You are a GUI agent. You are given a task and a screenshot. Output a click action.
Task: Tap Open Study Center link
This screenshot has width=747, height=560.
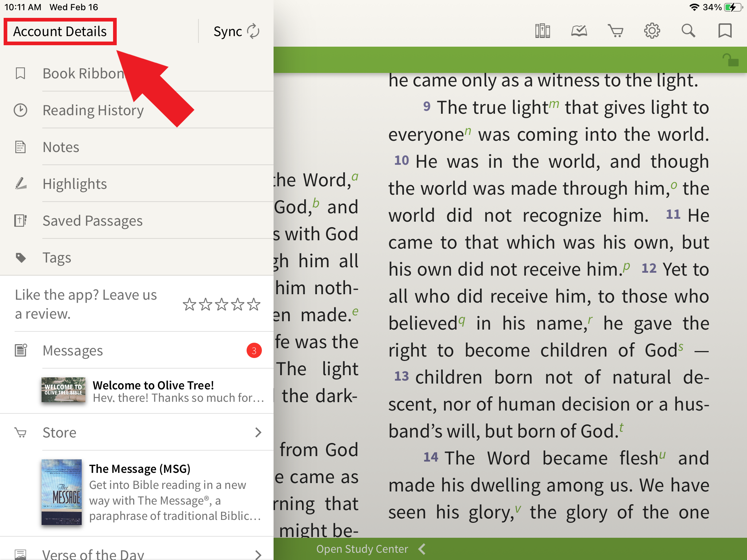[x=362, y=549]
